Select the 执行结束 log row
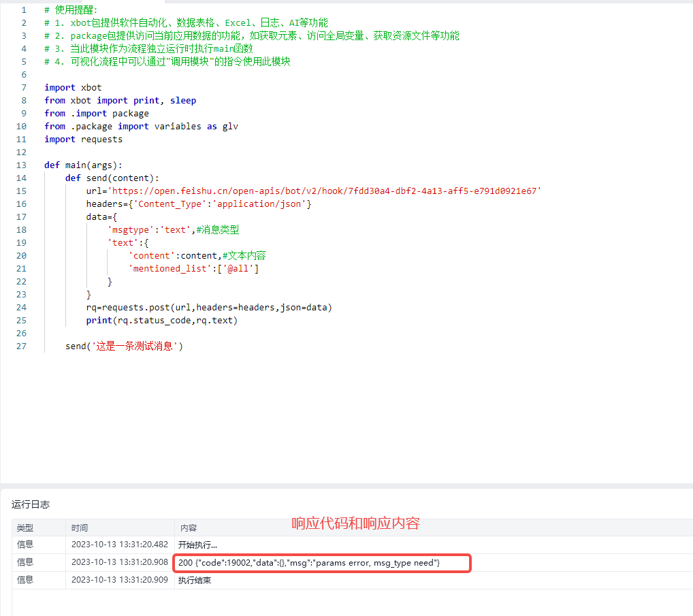 [x=195, y=580]
